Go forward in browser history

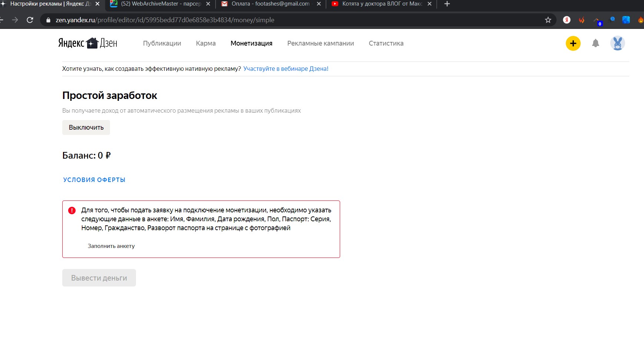15,20
